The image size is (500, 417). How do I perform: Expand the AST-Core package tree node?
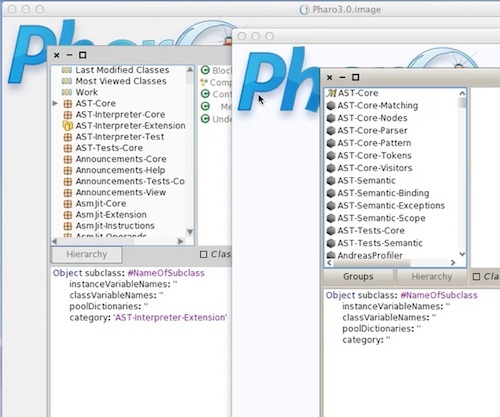(x=55, y=103)
